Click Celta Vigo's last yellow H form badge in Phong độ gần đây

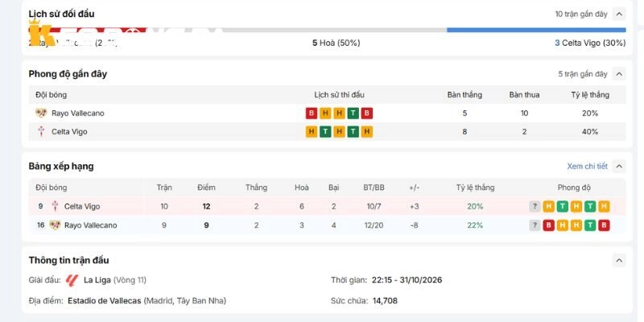(367, 132)
